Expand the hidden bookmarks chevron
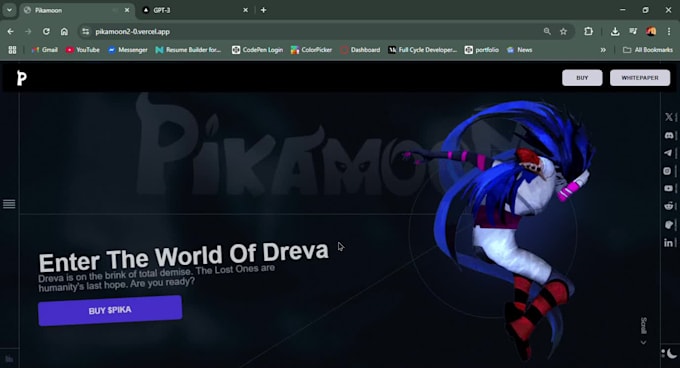This screenshot has height=368, width=680. [x=603, y=50]
